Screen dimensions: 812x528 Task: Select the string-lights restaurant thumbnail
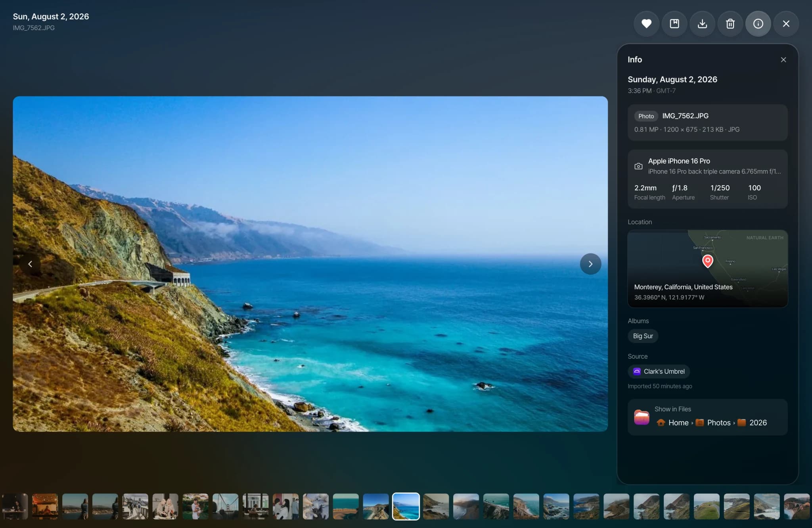pos(45,506)
